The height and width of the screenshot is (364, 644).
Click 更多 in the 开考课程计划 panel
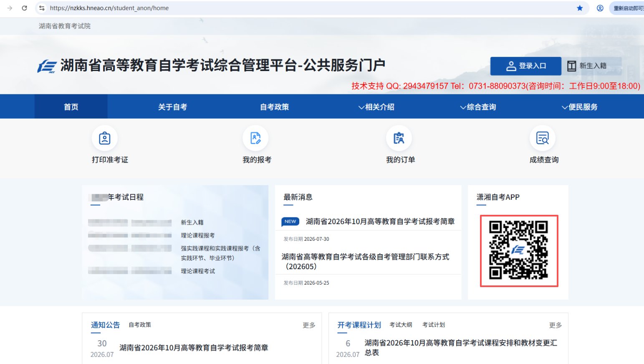(x=556, y=325)
